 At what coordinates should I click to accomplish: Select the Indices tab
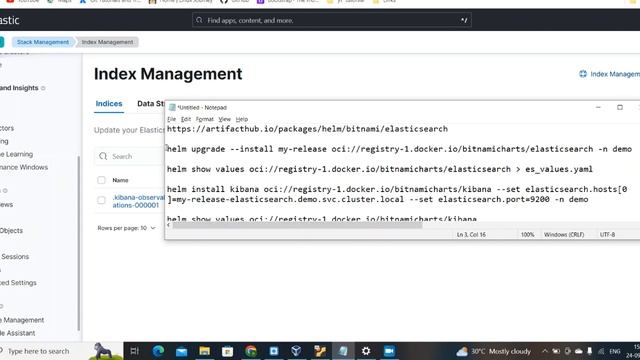point(109,104)
